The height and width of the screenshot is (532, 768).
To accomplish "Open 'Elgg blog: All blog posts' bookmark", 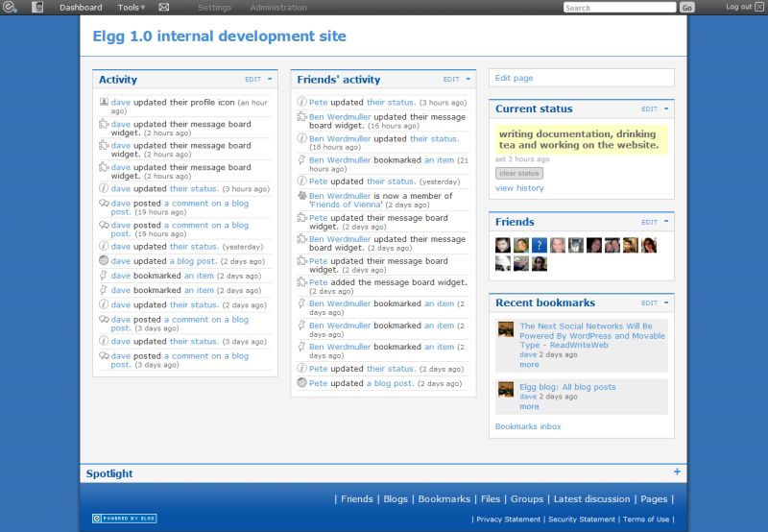I will (567, 386).
